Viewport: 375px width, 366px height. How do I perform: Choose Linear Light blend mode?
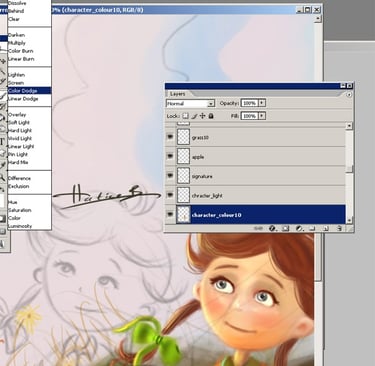[29, 147]
